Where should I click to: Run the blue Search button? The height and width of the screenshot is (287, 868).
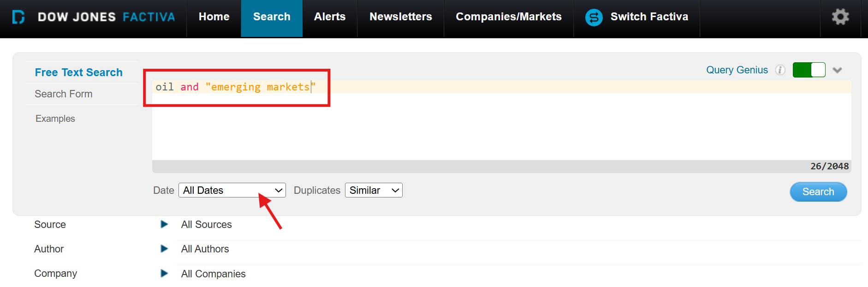pyautogui.click(x=818, y=191)
